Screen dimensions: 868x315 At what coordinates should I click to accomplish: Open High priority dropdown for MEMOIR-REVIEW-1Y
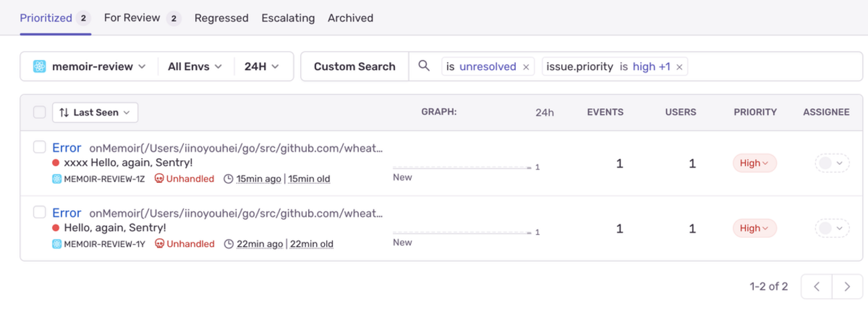coord(754,228)
